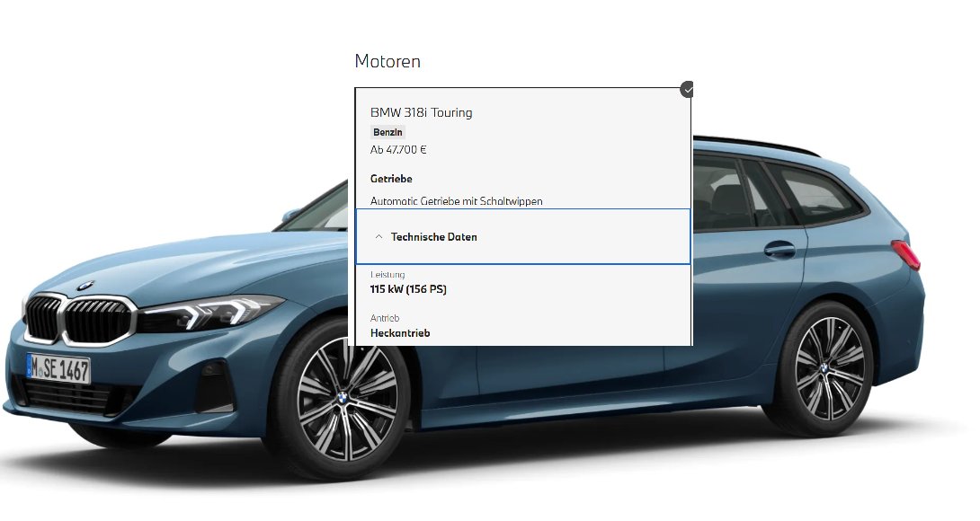Select the BMW 318i Touring title
980x521 pixels.
(x=422, y=112)
